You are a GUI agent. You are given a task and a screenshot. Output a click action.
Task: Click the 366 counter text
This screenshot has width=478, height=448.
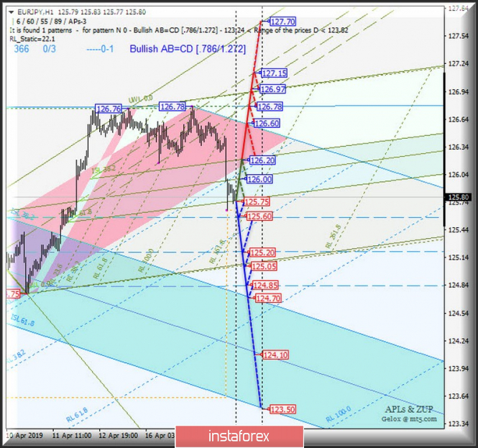tap(22, 49)
